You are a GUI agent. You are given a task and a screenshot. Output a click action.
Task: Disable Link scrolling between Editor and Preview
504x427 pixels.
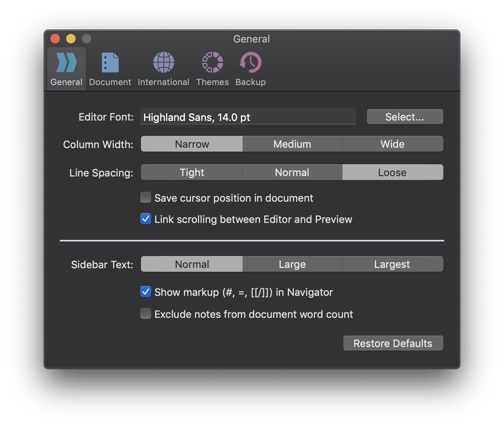point(146,219)
